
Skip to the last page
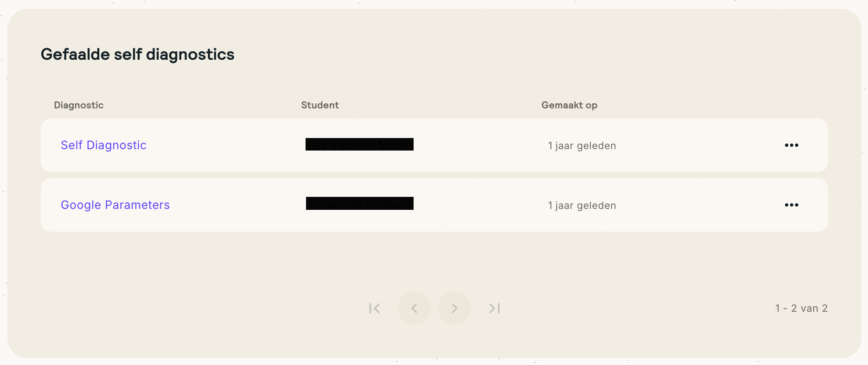[494, 308]
